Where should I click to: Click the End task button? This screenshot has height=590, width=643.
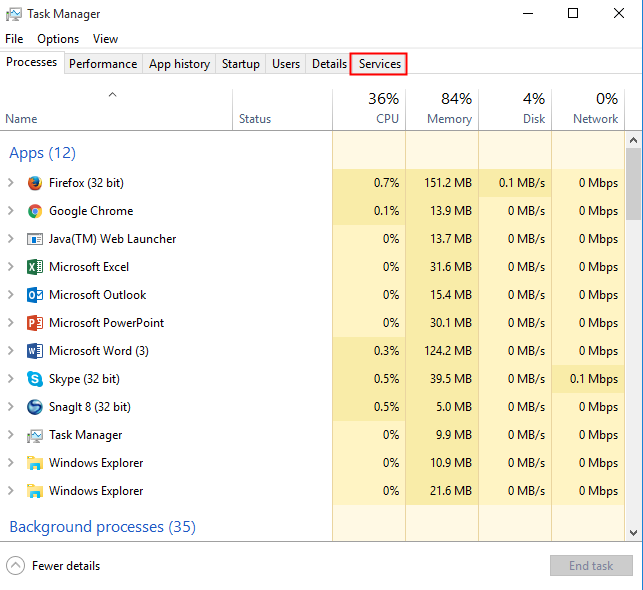click(x=591, y=566)
